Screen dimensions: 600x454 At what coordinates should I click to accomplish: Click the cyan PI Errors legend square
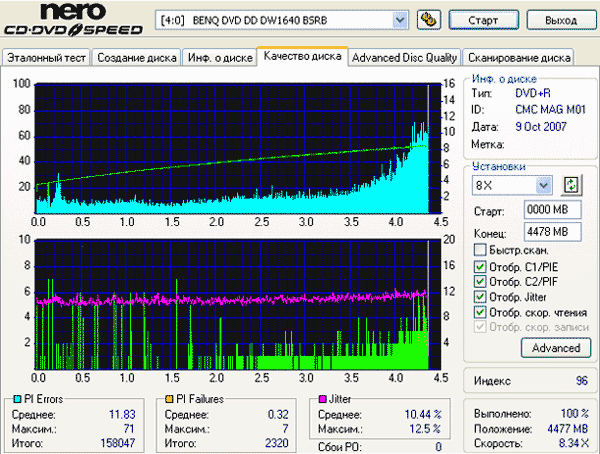pos(17,399)
